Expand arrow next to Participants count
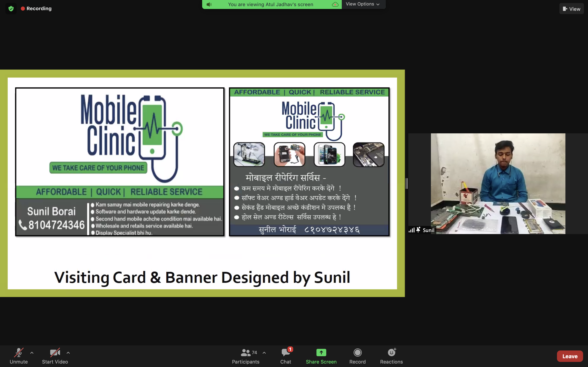 (264, 353)
